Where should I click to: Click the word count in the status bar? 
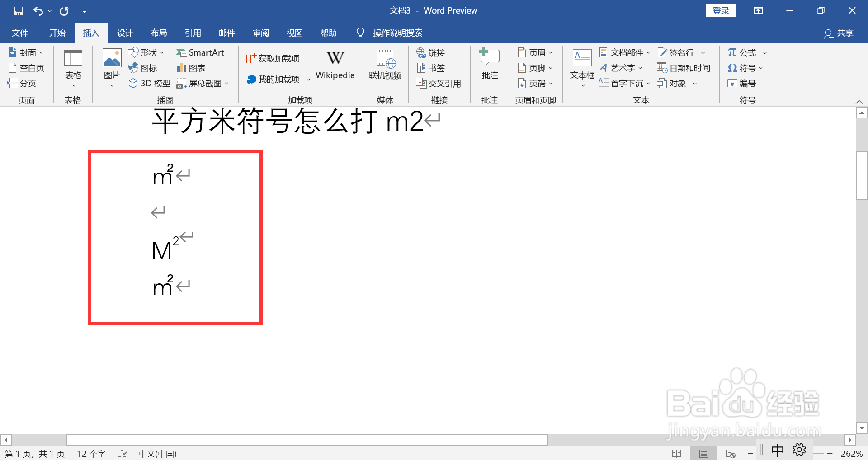tap(90, 453)
